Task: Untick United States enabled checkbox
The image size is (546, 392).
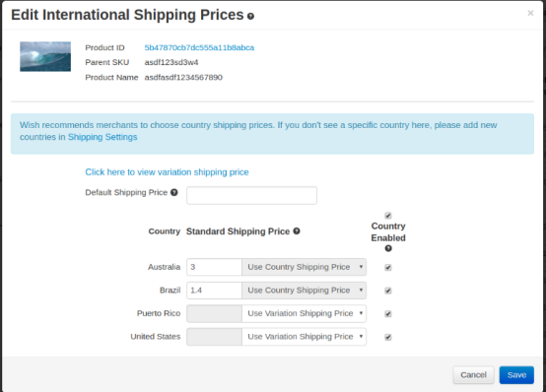Action: (388, 337)
